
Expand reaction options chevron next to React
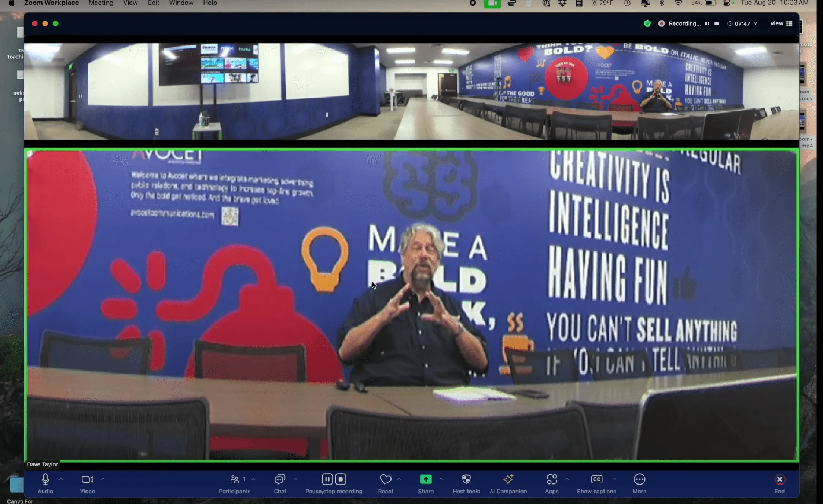(399, 479)
